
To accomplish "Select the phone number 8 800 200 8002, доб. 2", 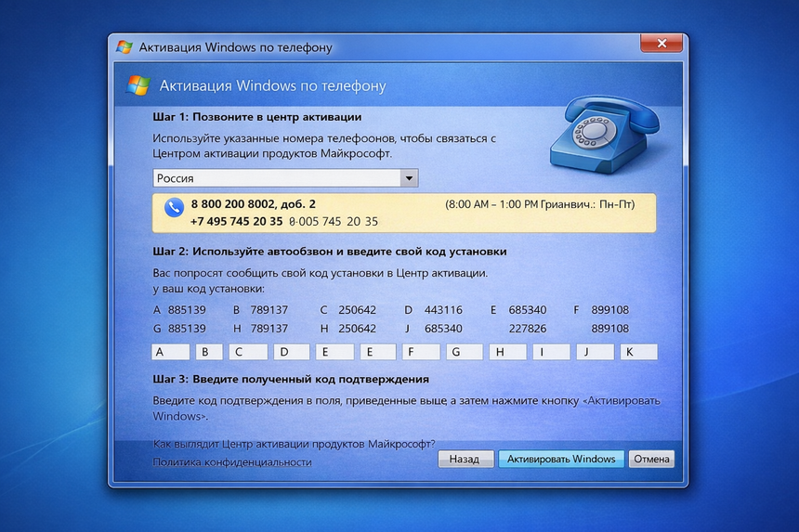I will point(254,204).
